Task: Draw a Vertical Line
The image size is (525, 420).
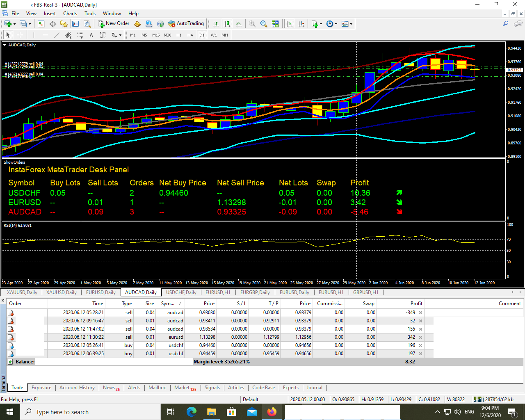Action: 34,35
